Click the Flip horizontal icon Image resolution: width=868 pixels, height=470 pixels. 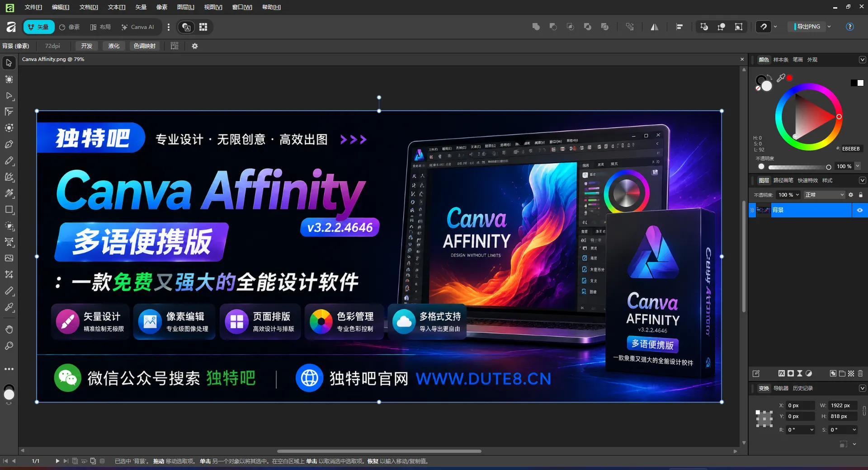tap(654, 27)
